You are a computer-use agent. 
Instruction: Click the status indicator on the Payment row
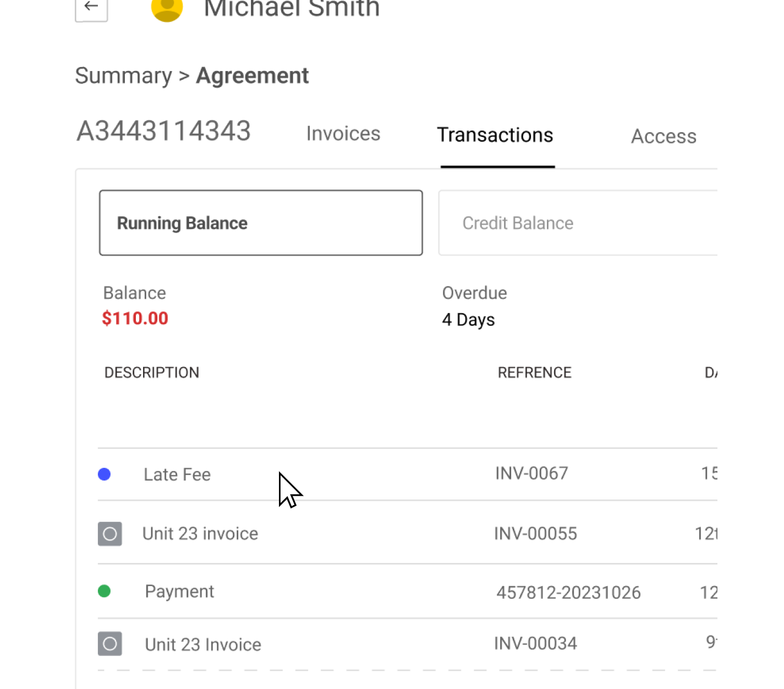click(104, 591)
